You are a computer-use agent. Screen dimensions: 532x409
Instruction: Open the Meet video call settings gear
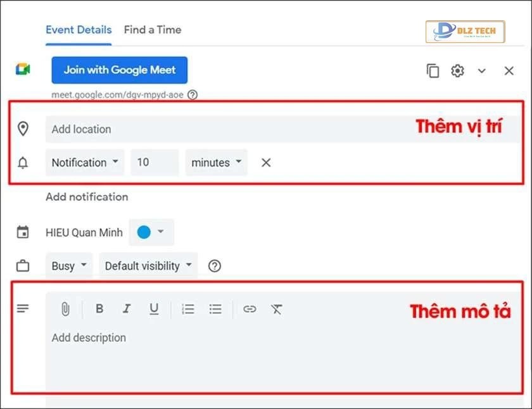tap(457, 71)
